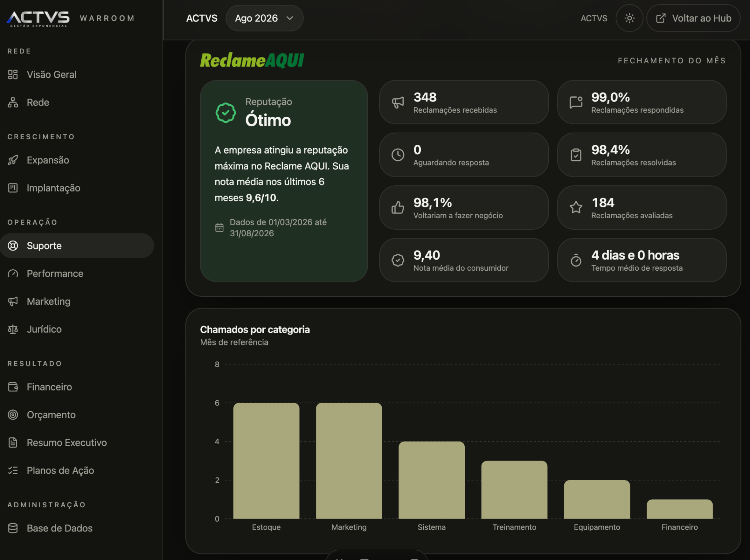
Task: Open the Ago 2026 month dropdown
Action: 264,18
